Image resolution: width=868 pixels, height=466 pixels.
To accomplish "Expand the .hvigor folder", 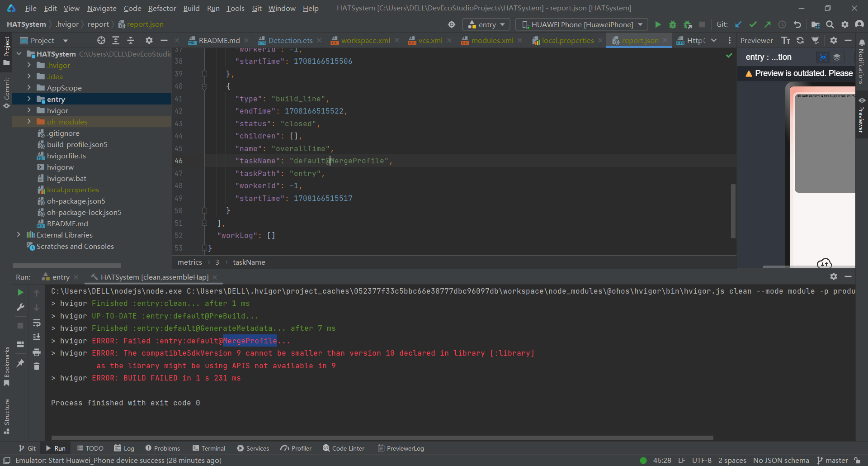I will tap(29, 65).
